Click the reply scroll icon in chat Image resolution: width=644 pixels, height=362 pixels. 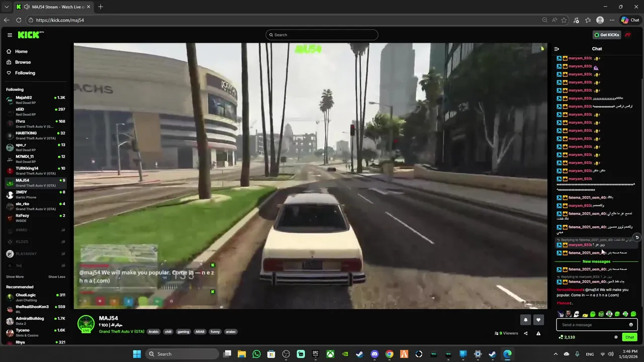(637, 237)
